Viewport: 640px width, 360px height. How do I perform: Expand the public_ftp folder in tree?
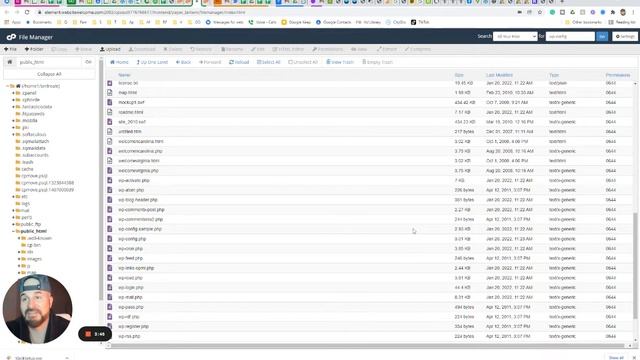tap(13, 224)
